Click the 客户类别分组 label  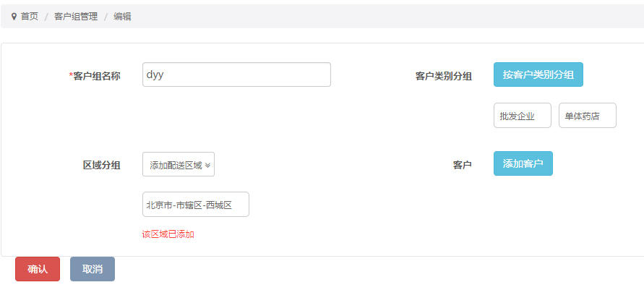(x=443, y=76)
